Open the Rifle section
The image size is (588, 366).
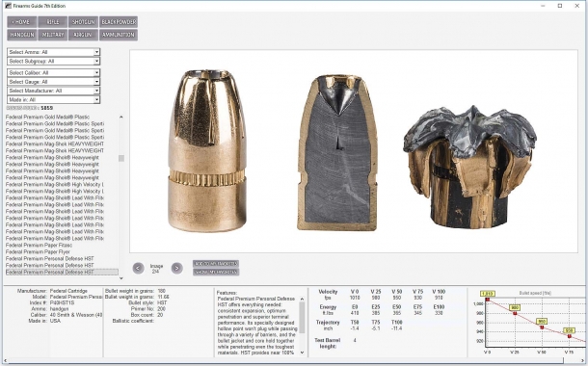53,22
